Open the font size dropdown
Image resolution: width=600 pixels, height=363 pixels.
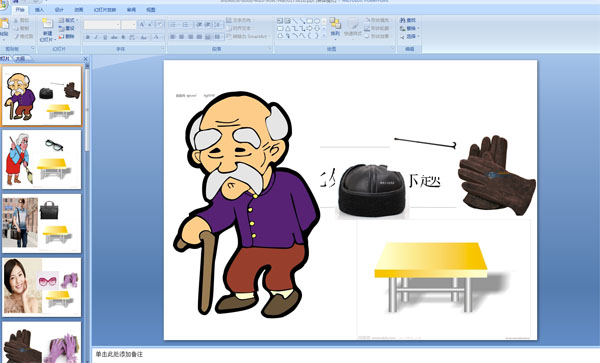pyautogui.click(x=129, y=25)
